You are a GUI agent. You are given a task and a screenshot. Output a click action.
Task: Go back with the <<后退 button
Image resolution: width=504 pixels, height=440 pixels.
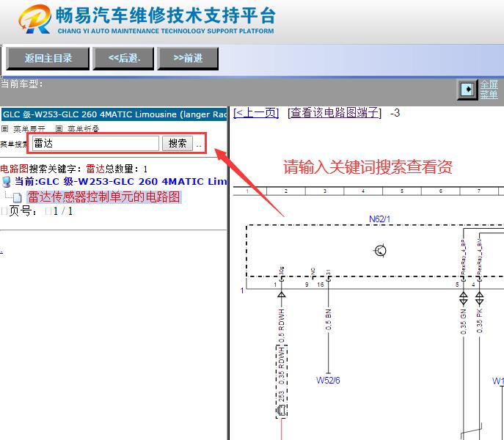coord(123,59)
